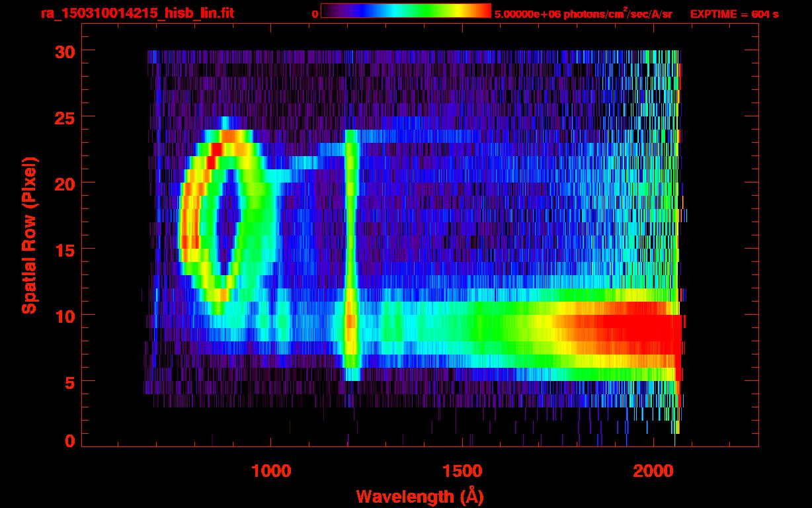Click the y-axis tick label 30
Screen dimensions: 812x508
click(x=65, y=51)
